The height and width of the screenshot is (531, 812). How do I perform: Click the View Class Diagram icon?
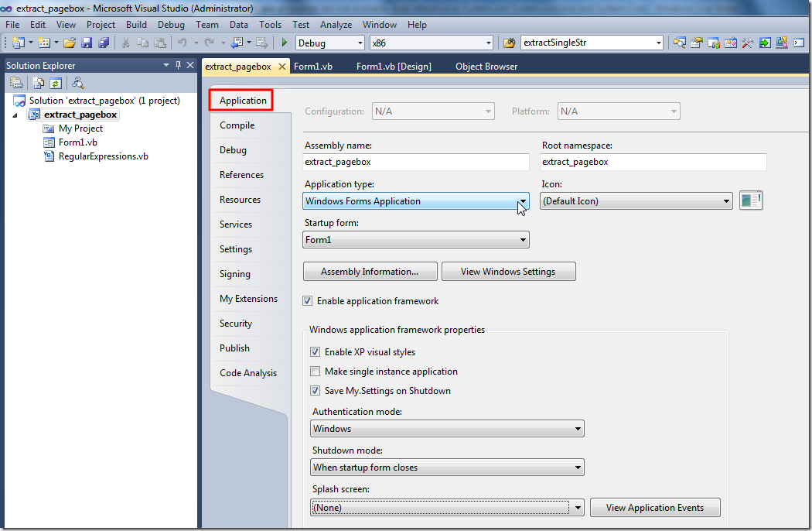[x=77, y=83]
